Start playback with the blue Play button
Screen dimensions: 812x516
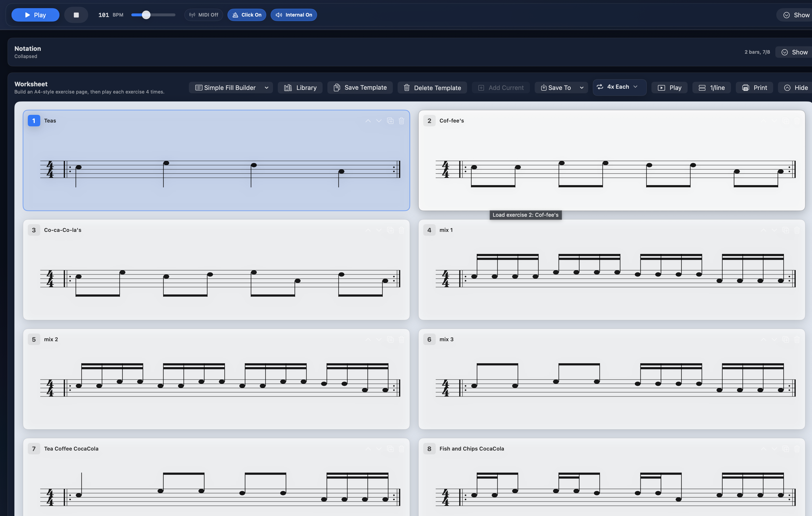pos(35,15)
